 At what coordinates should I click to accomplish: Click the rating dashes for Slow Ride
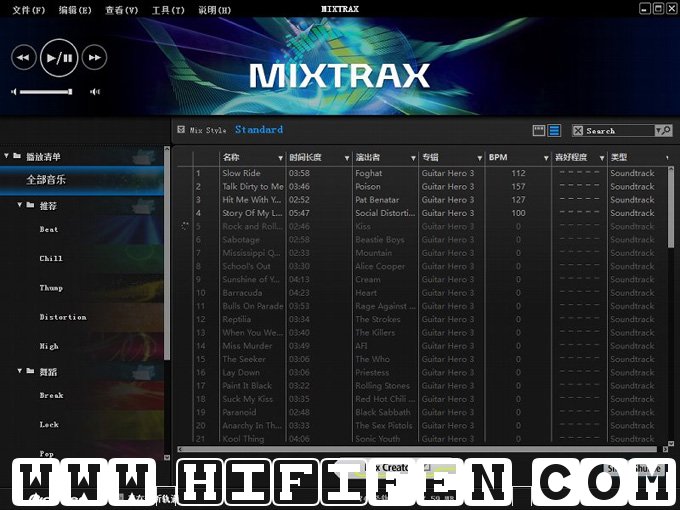coord(579,173)
